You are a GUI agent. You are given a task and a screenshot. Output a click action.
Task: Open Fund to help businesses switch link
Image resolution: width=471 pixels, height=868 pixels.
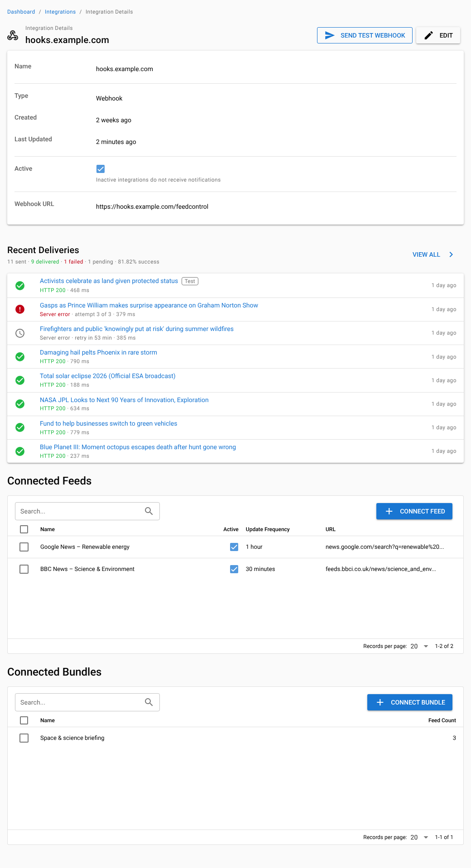tap(108, 423)
